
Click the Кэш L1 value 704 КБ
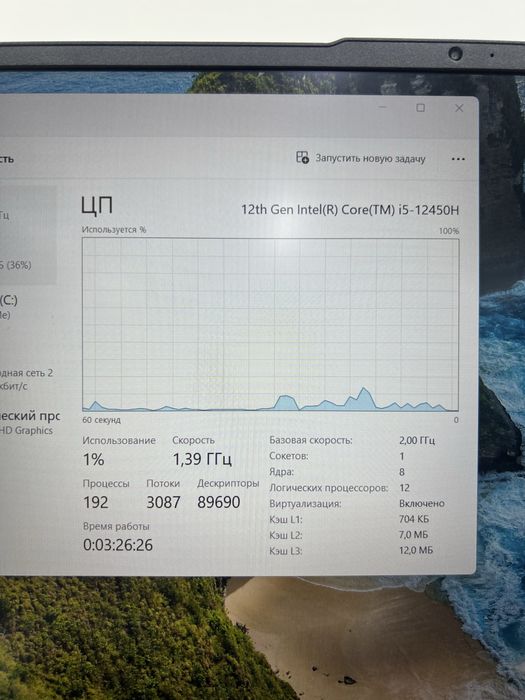click(x=414, y=519)
